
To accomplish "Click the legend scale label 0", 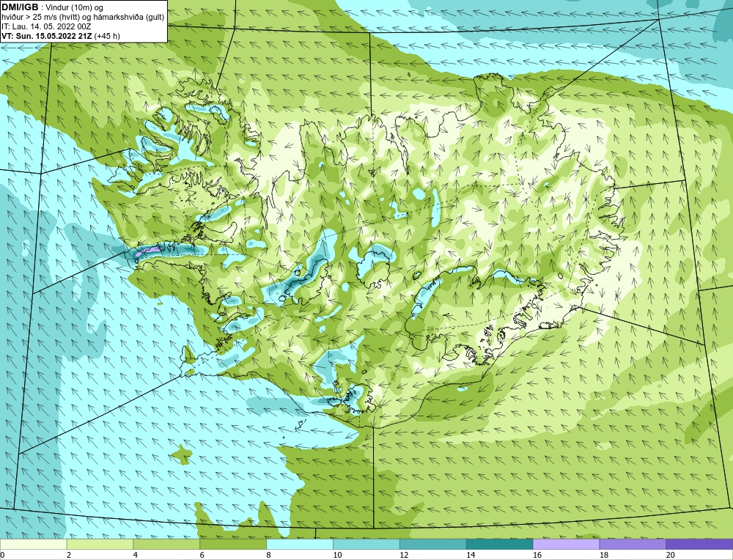I will click(2, 555).
